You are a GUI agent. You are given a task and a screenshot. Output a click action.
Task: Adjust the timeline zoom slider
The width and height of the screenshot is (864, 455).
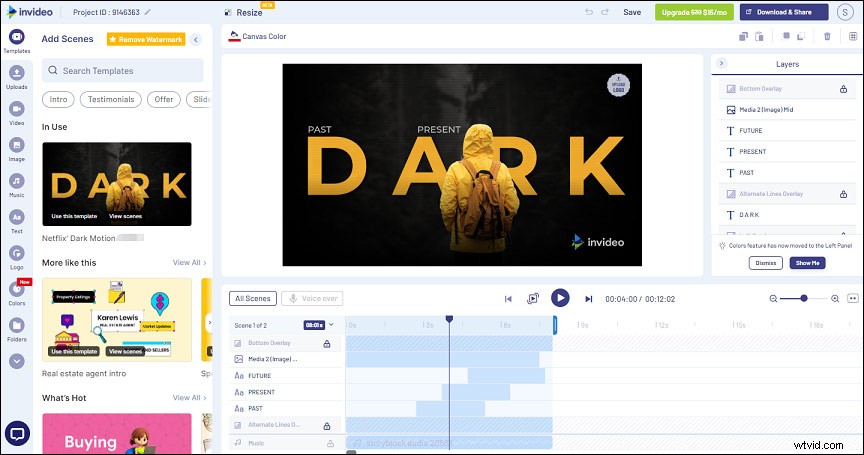804,298
